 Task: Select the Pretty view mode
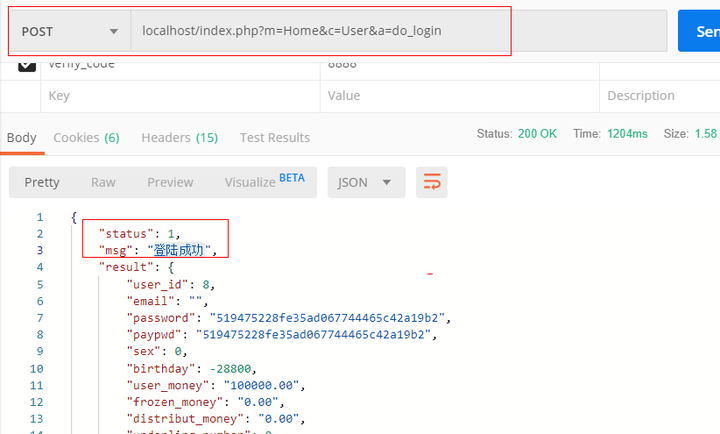(42, 182)
